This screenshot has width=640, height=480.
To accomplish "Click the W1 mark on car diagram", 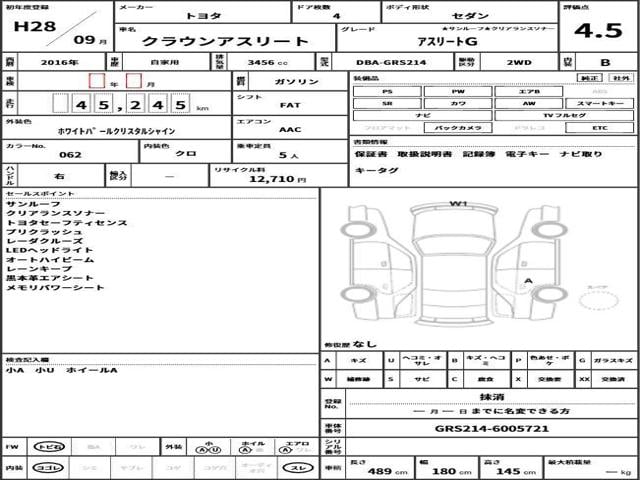I will tap(459, 204).
